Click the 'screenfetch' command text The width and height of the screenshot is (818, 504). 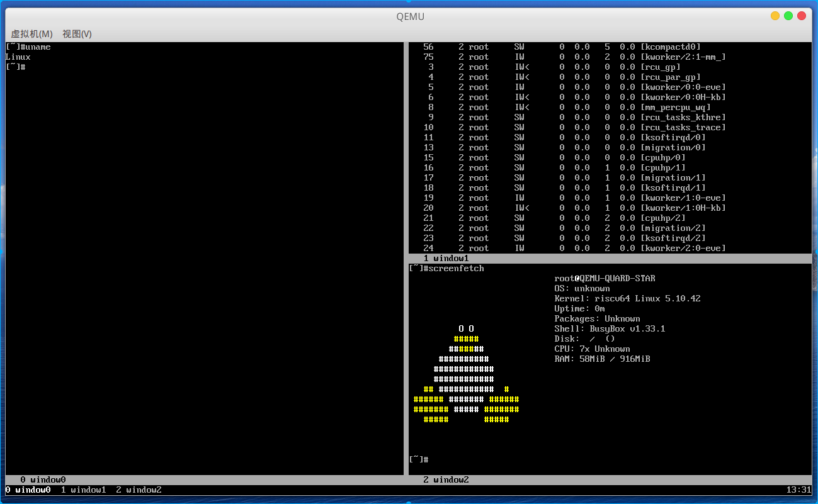point(456,269)
